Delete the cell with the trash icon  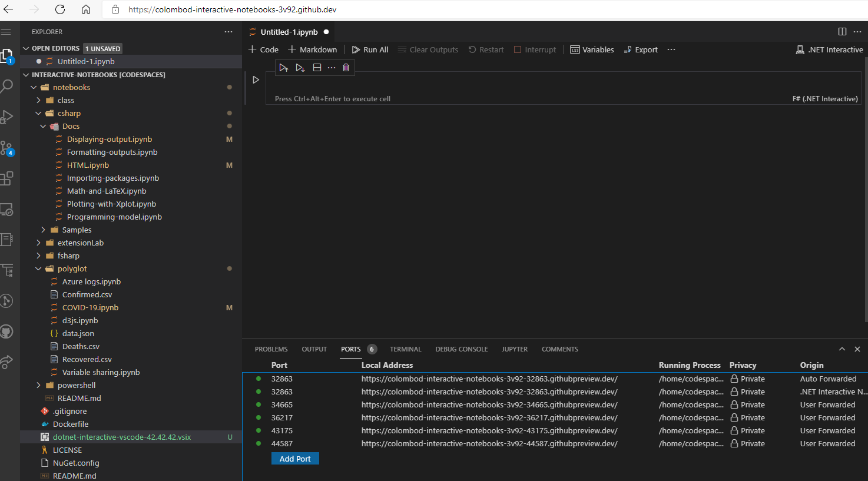pos(346,67)
